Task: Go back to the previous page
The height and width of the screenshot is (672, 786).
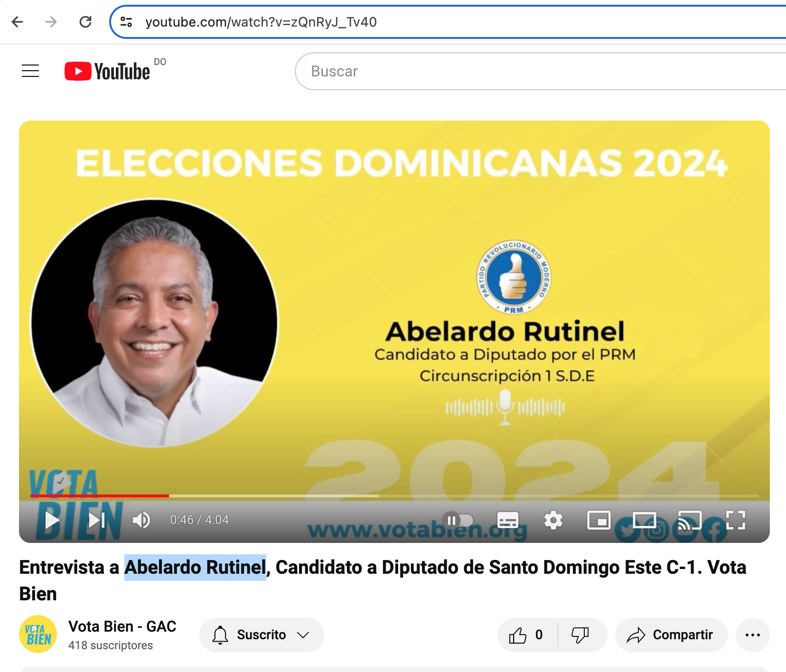Action: [18, 22]
